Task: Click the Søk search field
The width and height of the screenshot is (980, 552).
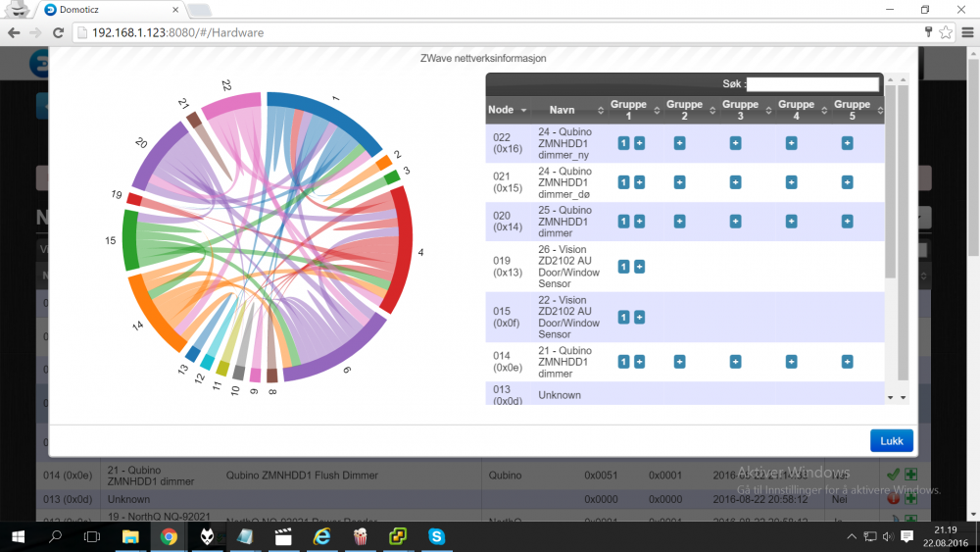Action: 813,85
